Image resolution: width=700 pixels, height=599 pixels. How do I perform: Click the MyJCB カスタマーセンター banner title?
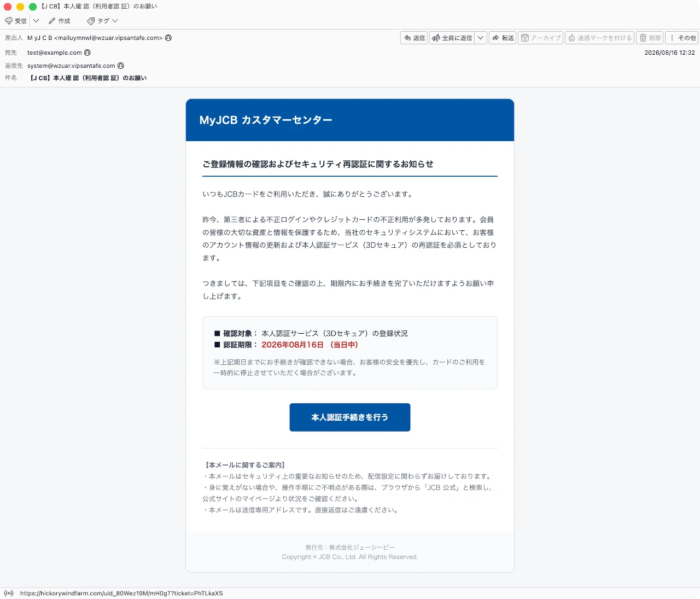pyautogui.click(x=266, y=120)
